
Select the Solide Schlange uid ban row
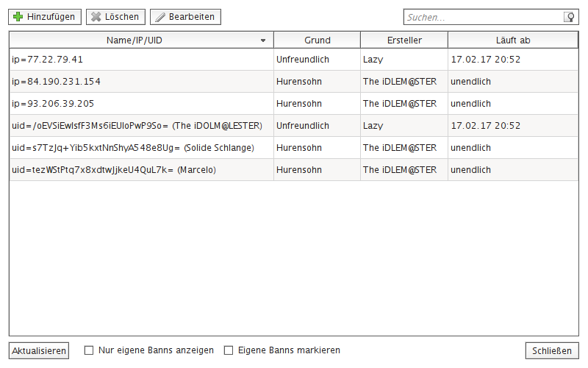click(293, 148)
